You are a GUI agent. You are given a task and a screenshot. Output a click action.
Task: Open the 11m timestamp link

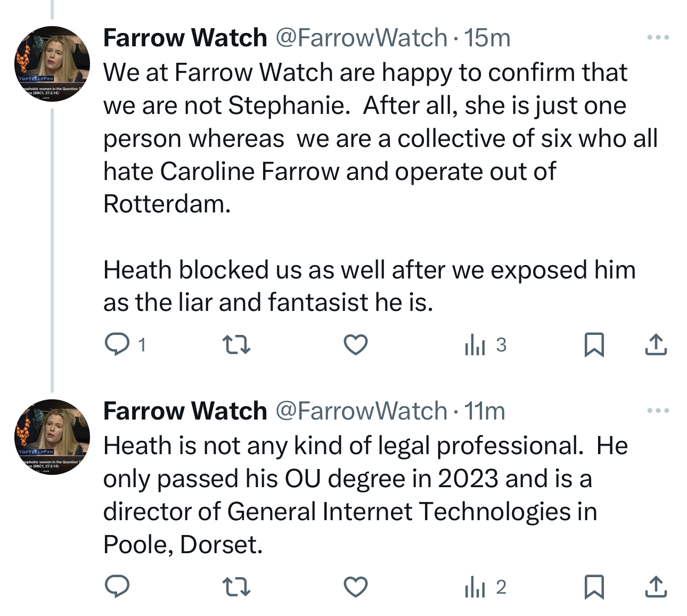pos(484,411)
